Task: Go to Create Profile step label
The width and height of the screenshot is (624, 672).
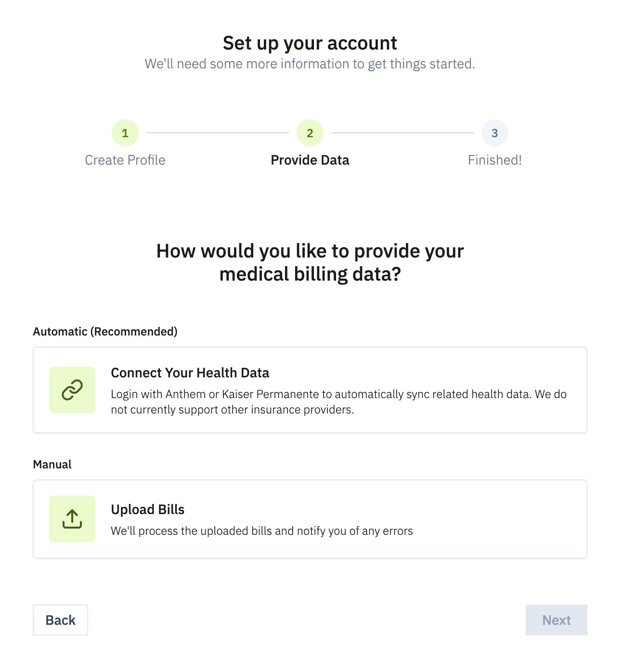Action: [x=125, y=160]
